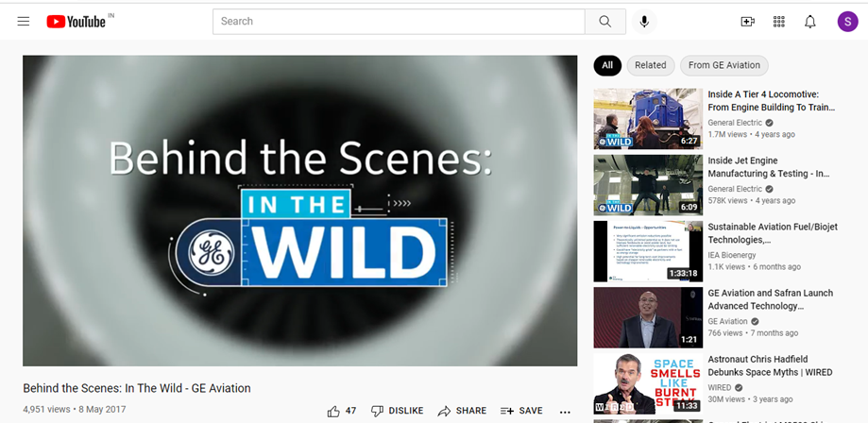Activate voice search microphone

coord(645,22)
